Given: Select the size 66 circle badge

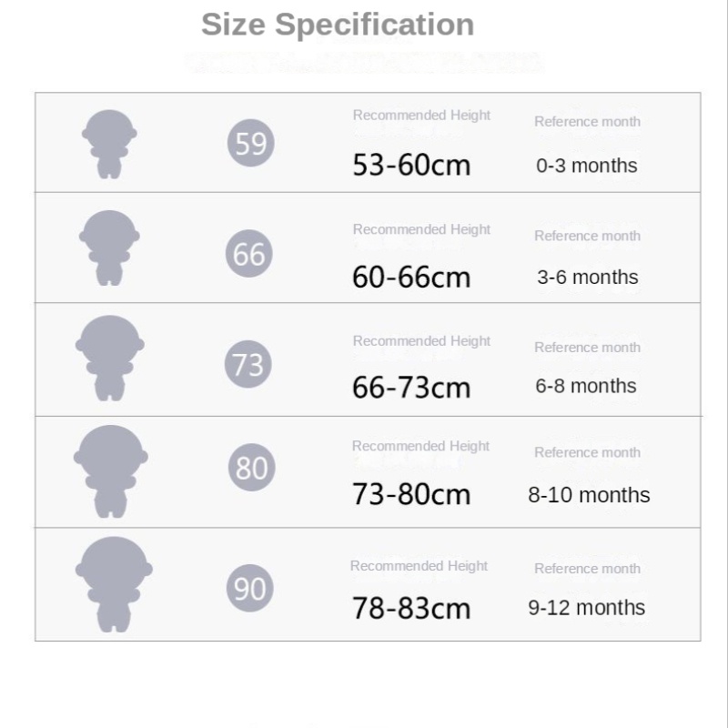Looking at the screenshot, I should click(x=249, y=254).
